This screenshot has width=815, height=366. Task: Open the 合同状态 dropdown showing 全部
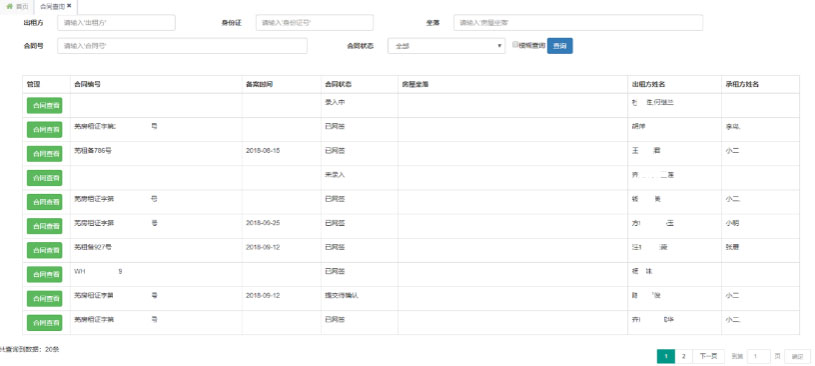tap(446, 46)
